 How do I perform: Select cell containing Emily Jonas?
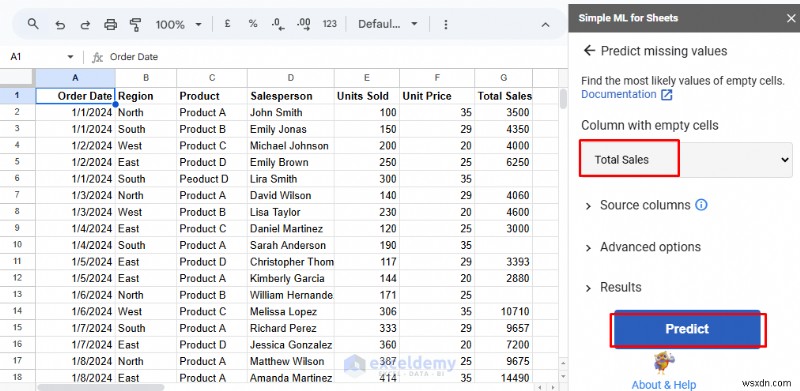pyautogui.click(x=291, y=129)
